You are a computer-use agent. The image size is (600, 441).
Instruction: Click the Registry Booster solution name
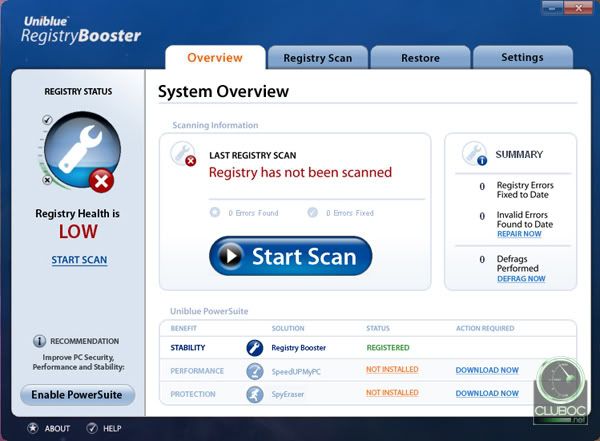pos(298,348)
